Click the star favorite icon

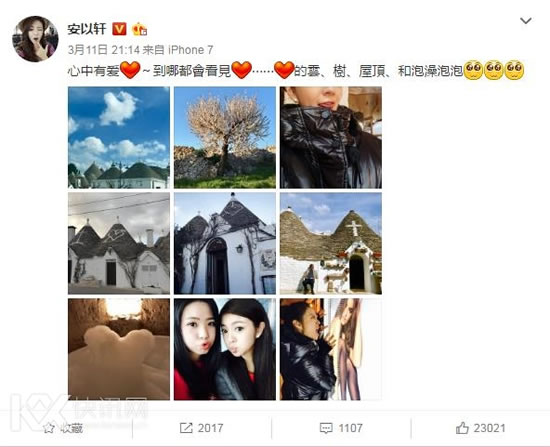(x=49, y=428)
